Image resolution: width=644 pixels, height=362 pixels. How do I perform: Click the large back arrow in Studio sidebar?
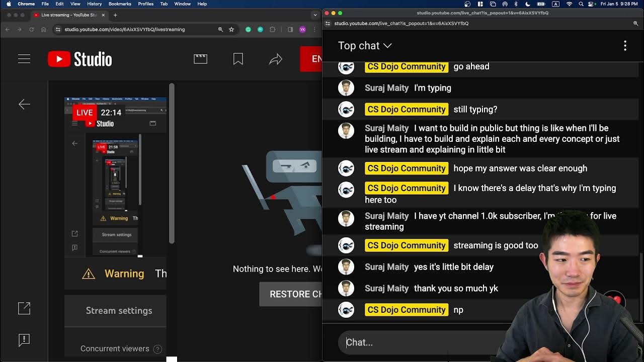pyautogui.click(x=24, y=104)
